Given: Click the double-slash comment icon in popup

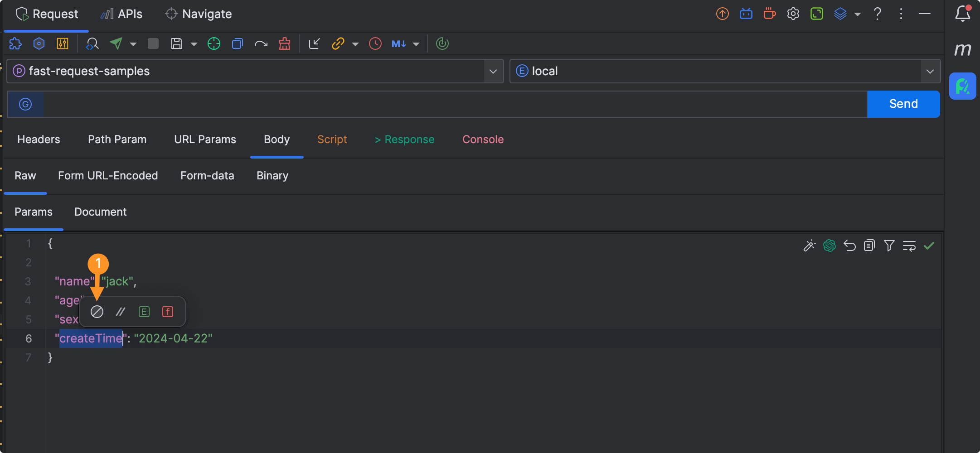Looking at the screenshot, I should tap(121, 312).
